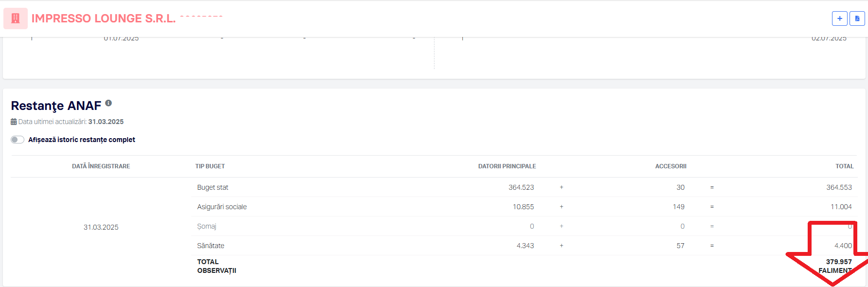Select the Asigurări sociale row label
Viewport: 868px width, 287px height.
(x=222, y=207)
